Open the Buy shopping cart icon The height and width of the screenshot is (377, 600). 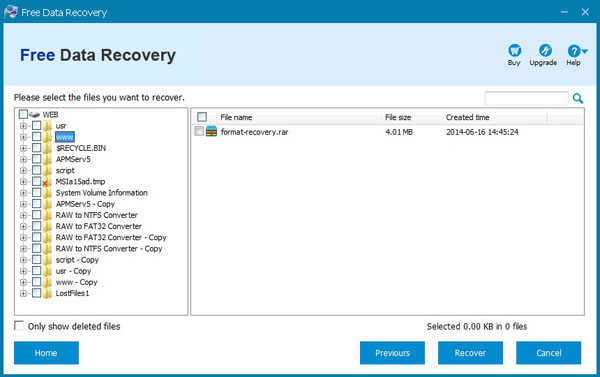coord(514,51)
